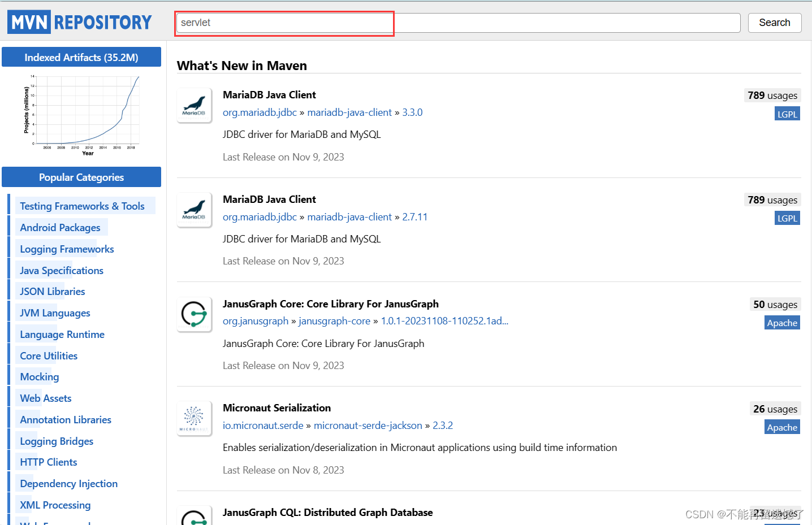Click "Last Release on Nov 8, 2023" text
Image resolution: width=812 pixels, height=525 pixels.
283,470
